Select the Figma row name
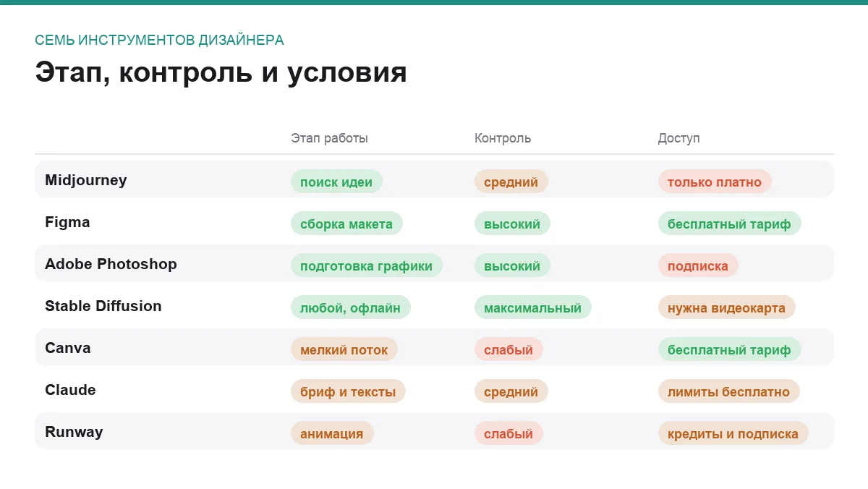This screenshot has width=868, height=489. click(x=67, y=222)
